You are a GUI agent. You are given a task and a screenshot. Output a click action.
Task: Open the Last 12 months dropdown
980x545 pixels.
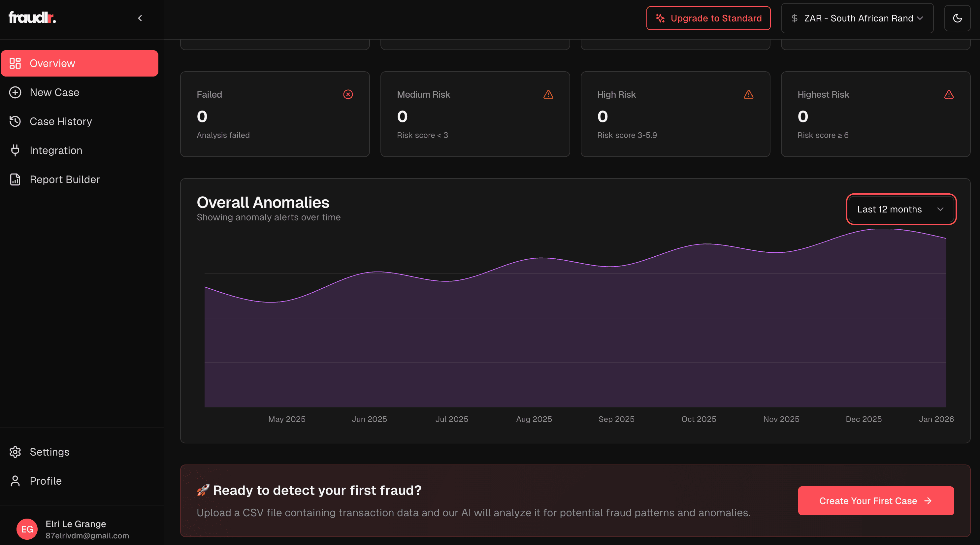pos(900,209)
